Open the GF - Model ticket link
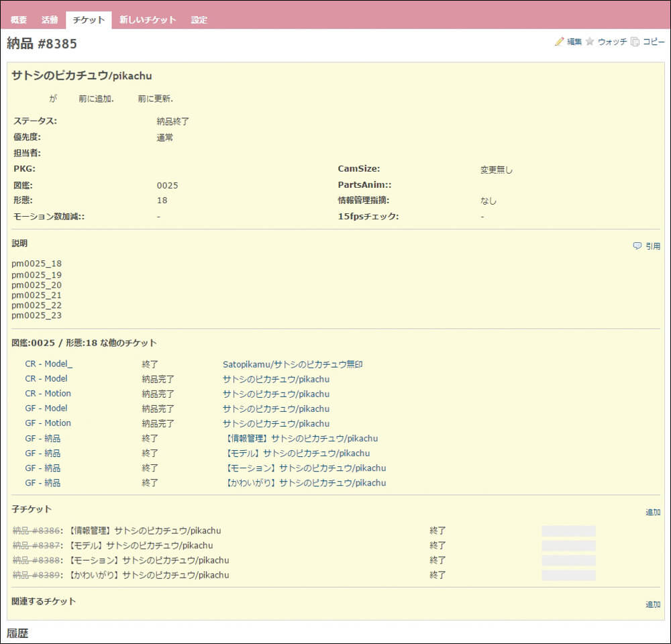 click(x=46, y=409)
